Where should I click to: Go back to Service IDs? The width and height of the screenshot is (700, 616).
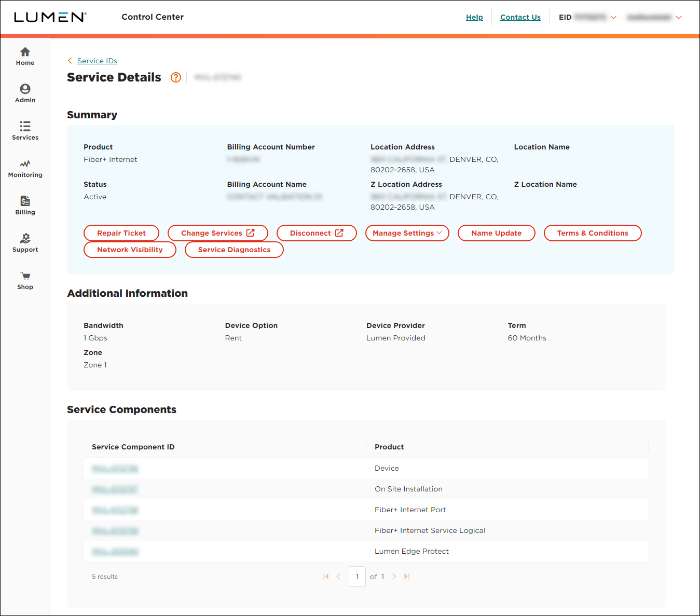97,61
